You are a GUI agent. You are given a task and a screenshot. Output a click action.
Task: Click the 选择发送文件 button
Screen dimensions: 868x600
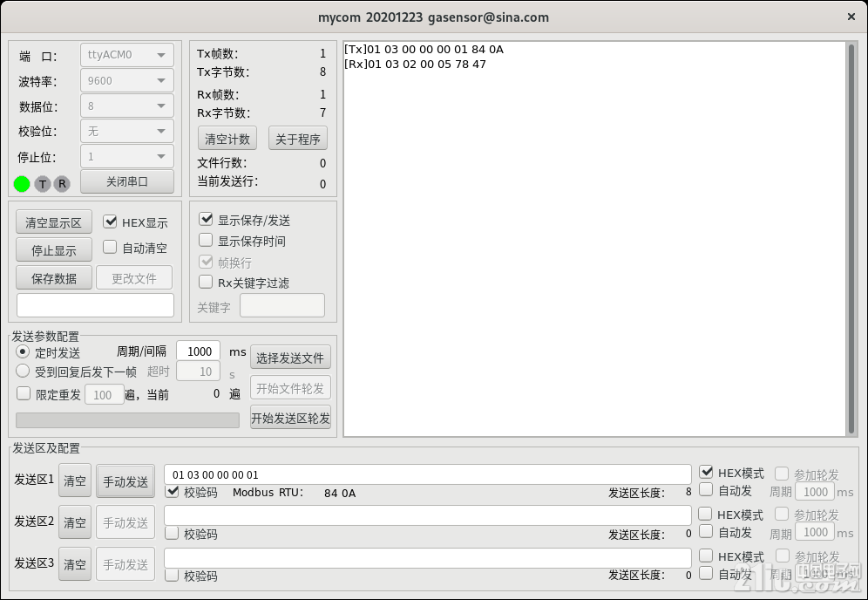point(290,358)
